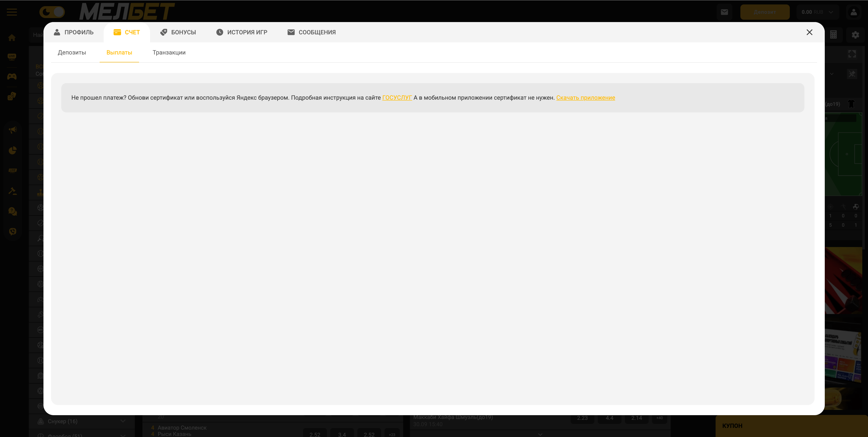Viewport: 868px width, 437px height.
Task: Select the Депозиты sub-tab
Action: (72, 53)
